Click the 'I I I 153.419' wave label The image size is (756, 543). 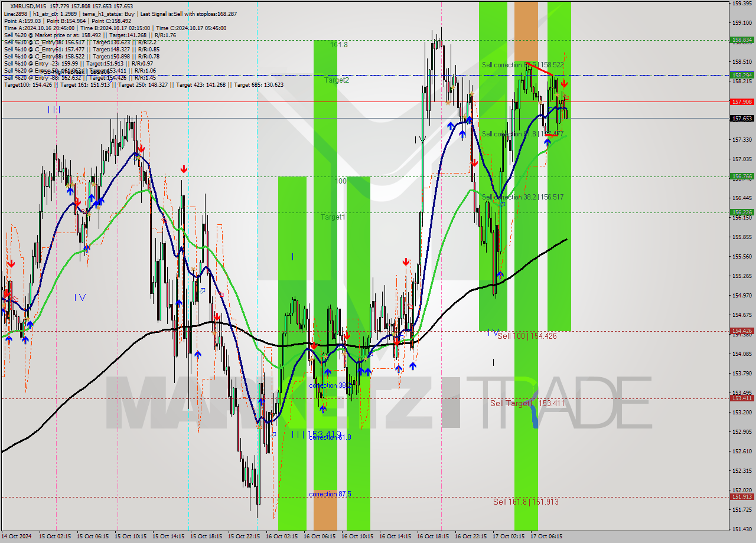(317, 434)
